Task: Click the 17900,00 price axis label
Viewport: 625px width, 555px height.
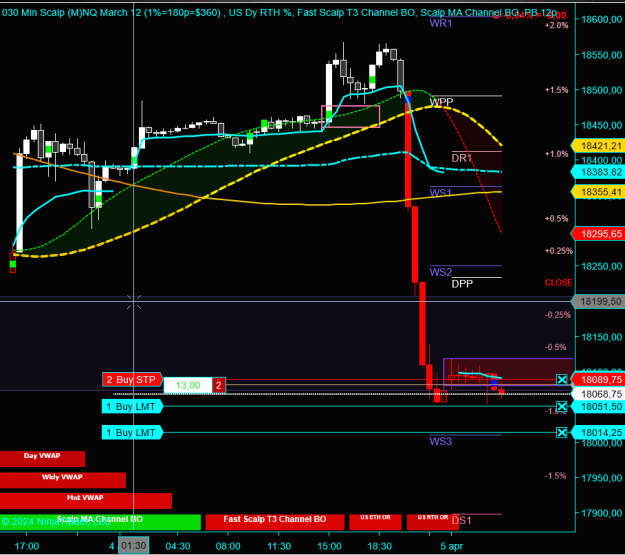Action: pos(601,513)
